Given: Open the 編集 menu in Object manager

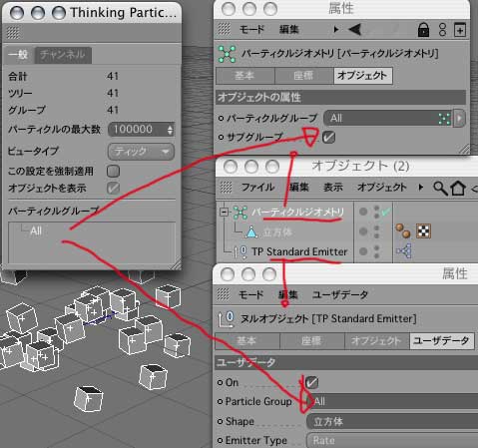Looking at the screenshot, I should tap(298, 187).
